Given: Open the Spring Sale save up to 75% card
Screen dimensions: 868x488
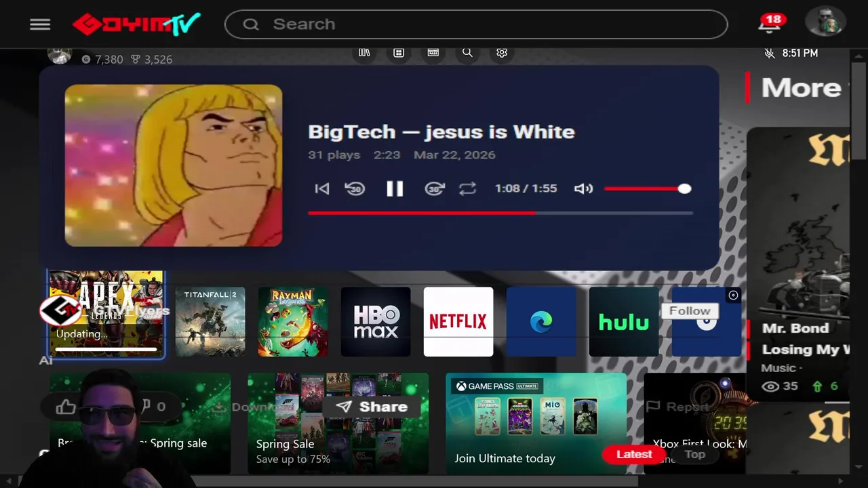Looking at the screenshot, I should pyautogui.click(x=338, y=423).
